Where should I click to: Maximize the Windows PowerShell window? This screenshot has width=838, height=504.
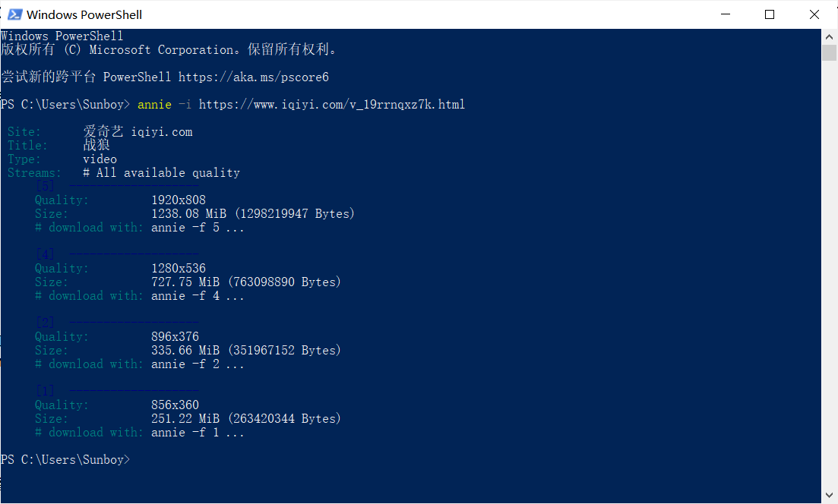(770, 14)
